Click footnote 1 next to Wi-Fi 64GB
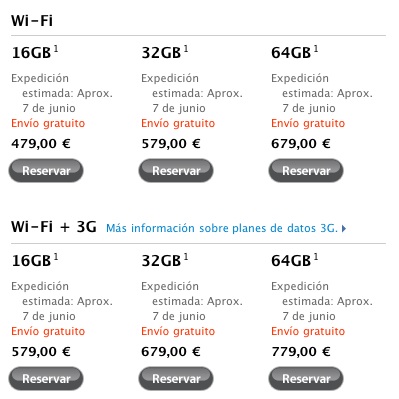399x399 pixels. [x=316, y=49]
